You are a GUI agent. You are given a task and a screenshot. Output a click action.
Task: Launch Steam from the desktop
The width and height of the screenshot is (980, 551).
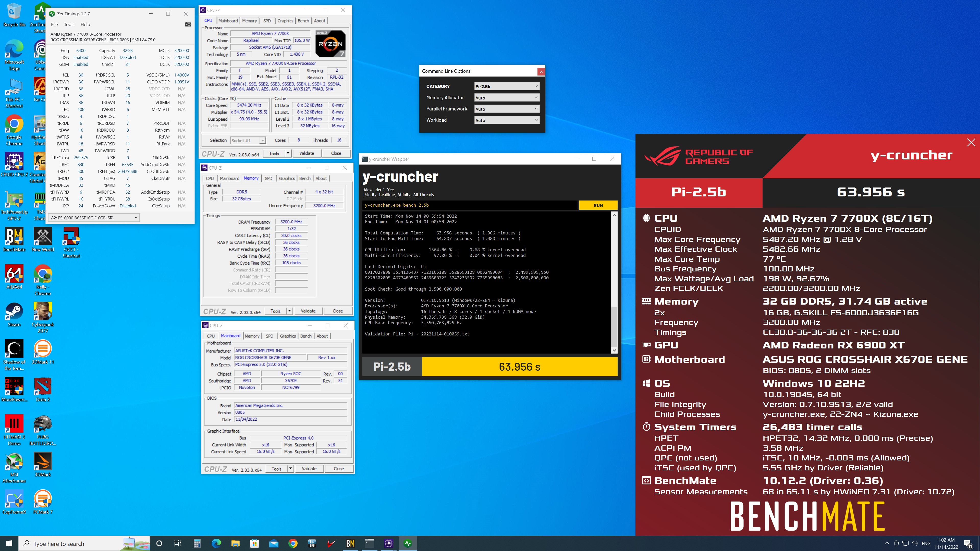pyautogui.click(x=14, y=315)
